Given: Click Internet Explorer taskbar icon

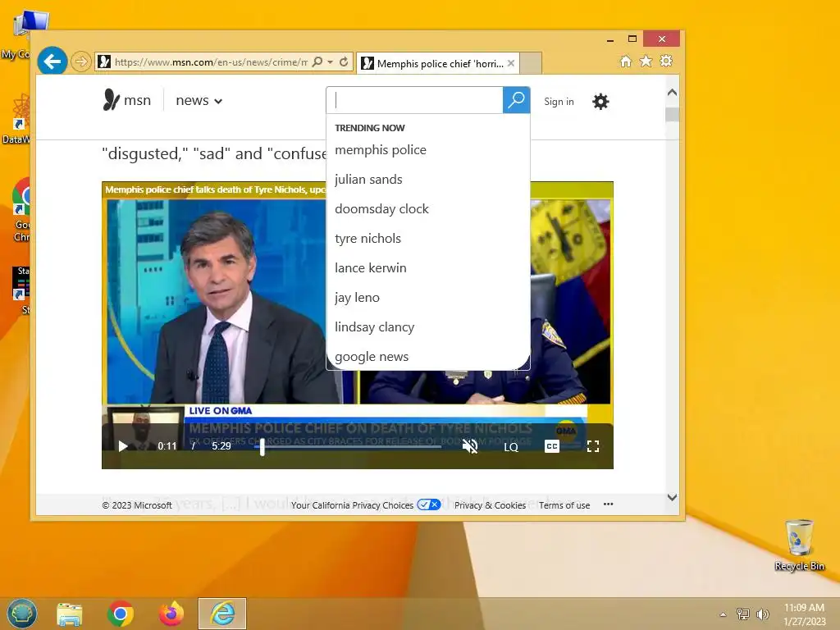Looking at the screenshot, I should (x=222, y=614).
